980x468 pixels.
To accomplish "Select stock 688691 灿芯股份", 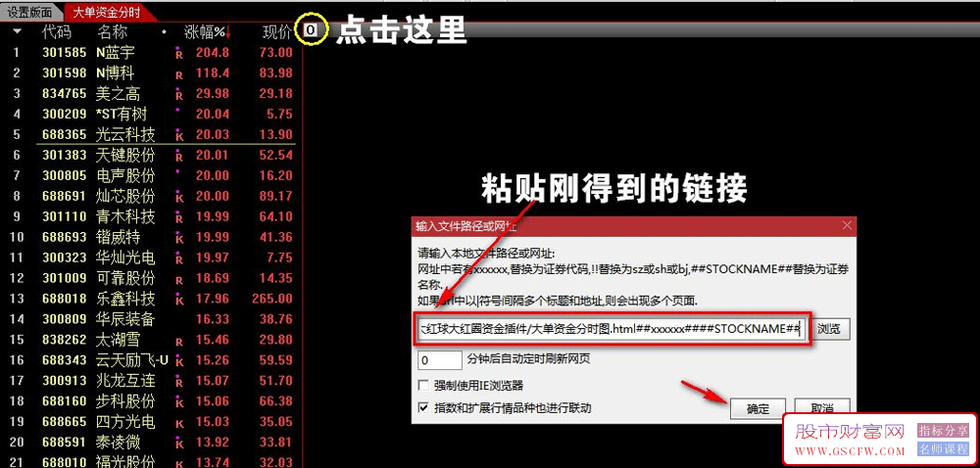I will pos(151,197).
